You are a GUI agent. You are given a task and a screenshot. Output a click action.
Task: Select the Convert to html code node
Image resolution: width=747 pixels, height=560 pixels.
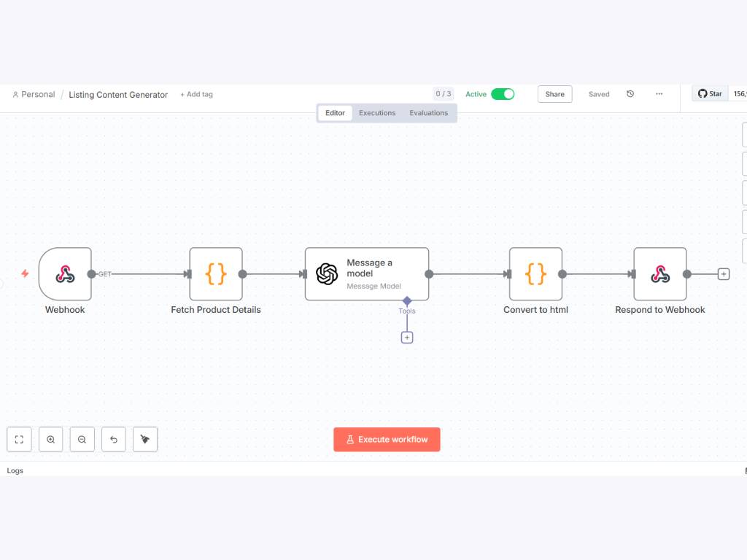[x=535, y=274]
